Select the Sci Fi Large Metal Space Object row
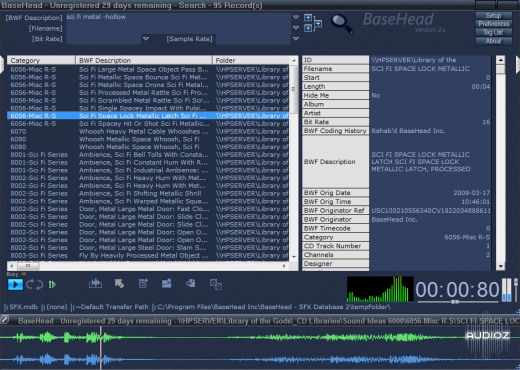This screenshot has height=370, width=520. point(149,69)
